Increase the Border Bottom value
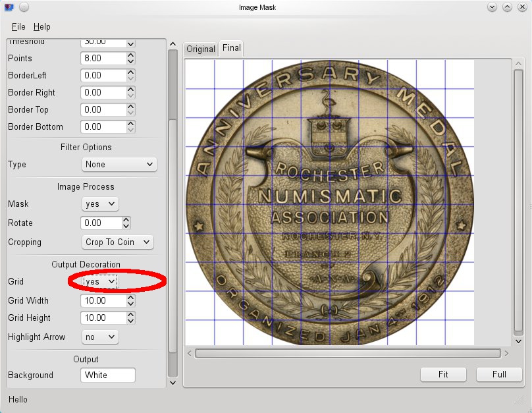Screen dimensions: 532x413 [x=131, y=124]
